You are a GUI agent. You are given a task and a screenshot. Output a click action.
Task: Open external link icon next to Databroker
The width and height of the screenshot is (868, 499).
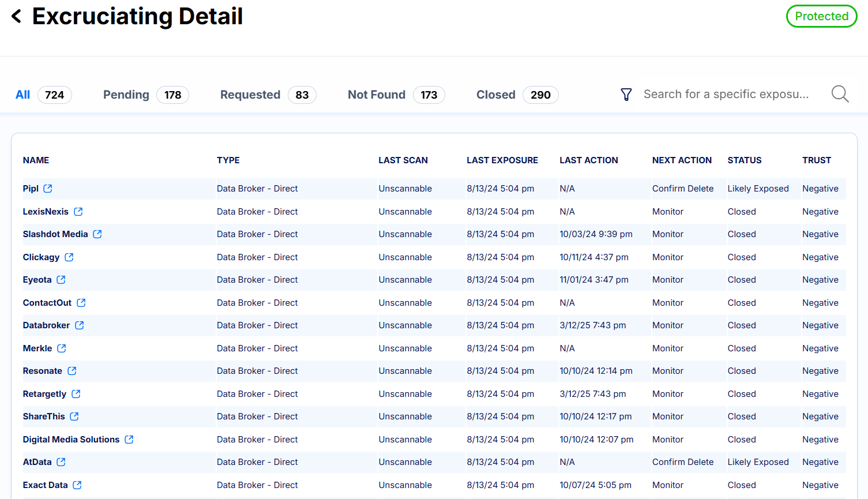[80, 325]
